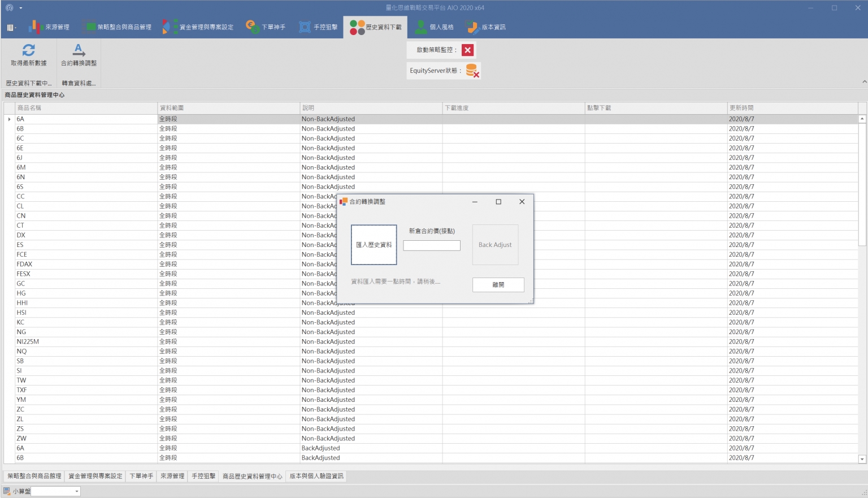Screen dimensions: 868x498
Task: Toggle the 啟動策略監控 red X button
Action: click(467, 50)
